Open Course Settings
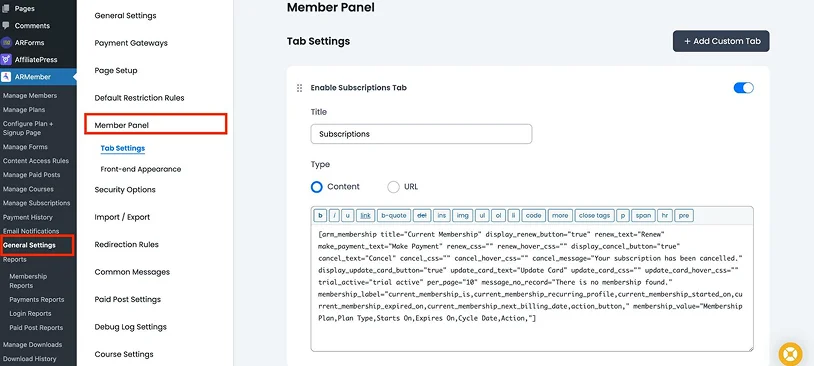Image resolution: width=814 pixels, height=366 pixels. pos(124,355)
